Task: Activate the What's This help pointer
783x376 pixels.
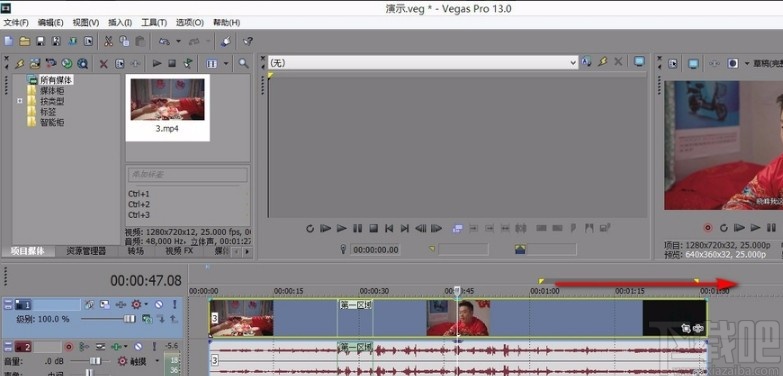Action: click(247, 41)
